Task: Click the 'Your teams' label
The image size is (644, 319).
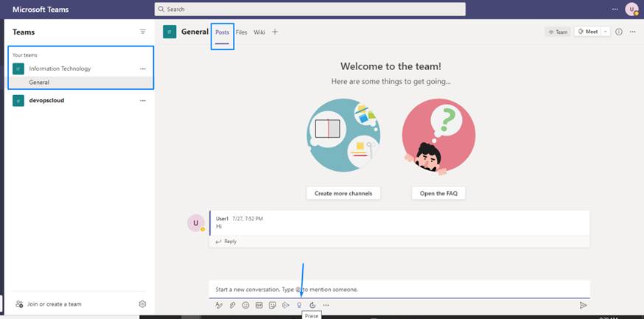Action: [x=24, y=55]
